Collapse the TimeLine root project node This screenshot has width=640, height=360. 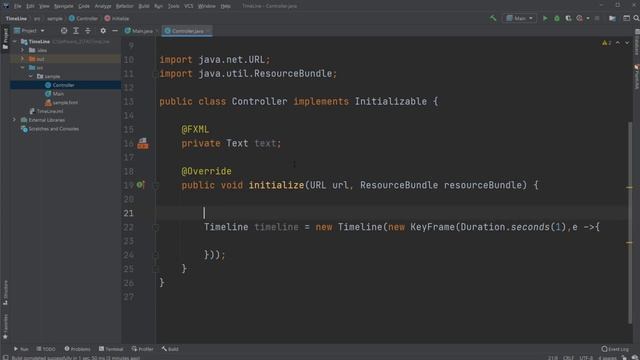15,42
